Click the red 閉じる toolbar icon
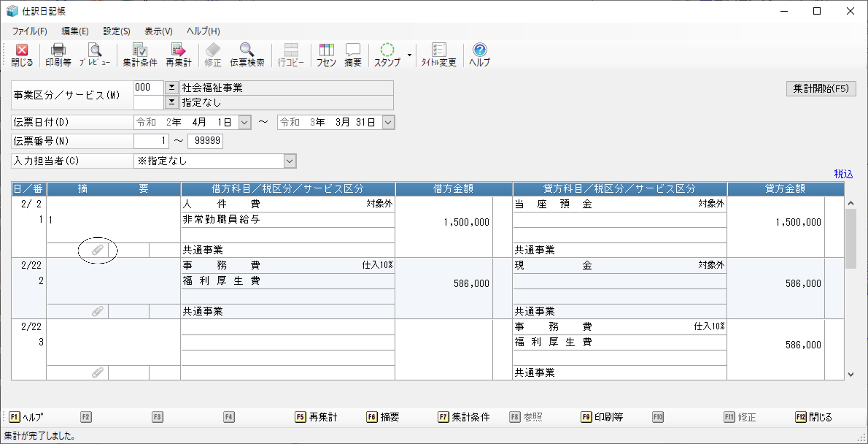The image size is (868, 444). 22,55
